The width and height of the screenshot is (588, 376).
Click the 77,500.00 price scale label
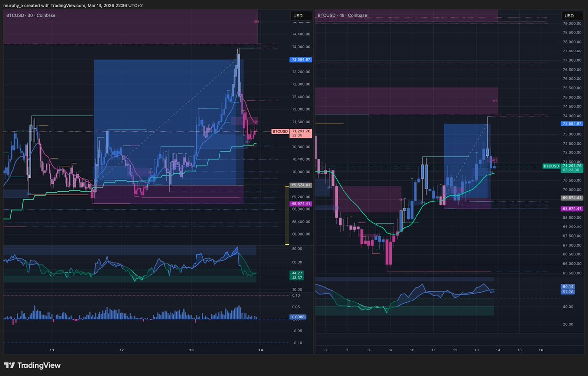pyautogui.click(x=571, y=51)
